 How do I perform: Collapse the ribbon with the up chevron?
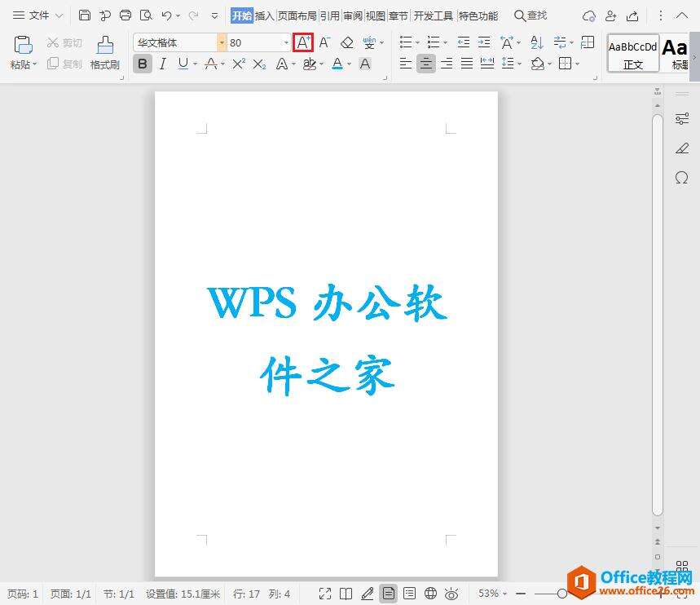click(x=682, y=15)
